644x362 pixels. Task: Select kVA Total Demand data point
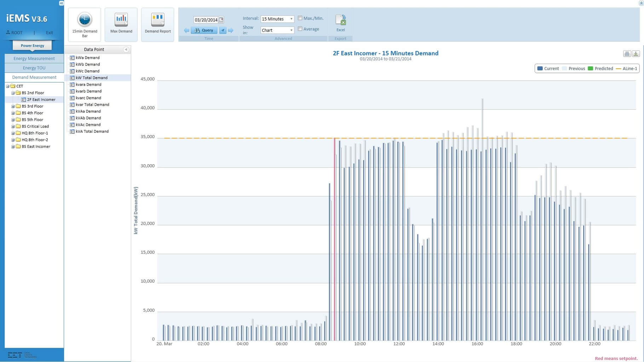(x=92, y=131)
